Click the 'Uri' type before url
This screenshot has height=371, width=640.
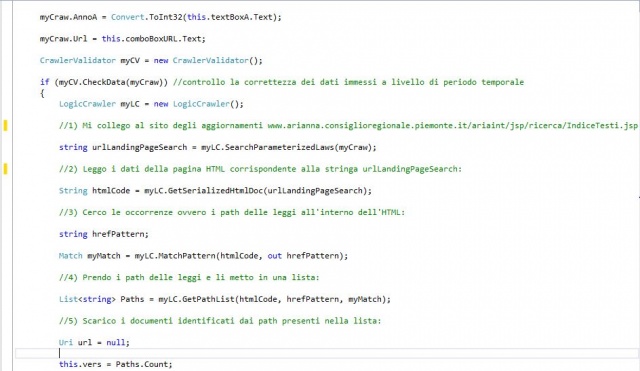66,342
